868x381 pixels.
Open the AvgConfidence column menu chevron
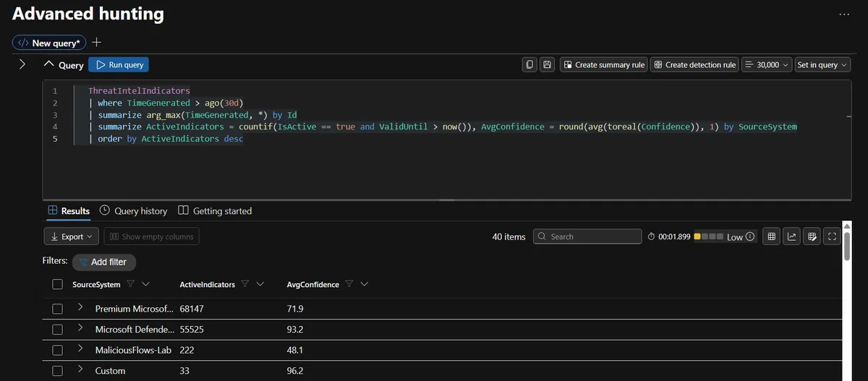(365, 284)
